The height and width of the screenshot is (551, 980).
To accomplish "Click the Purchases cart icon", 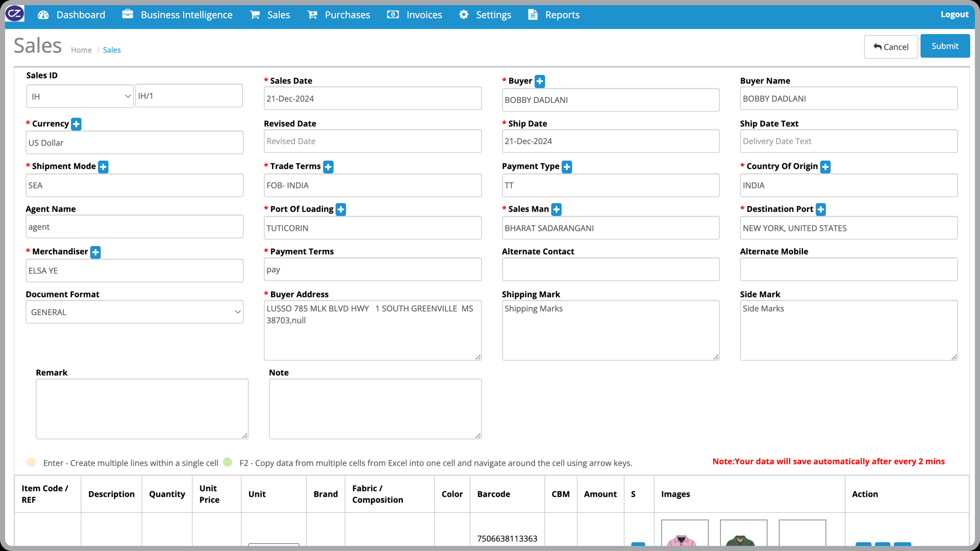I will pos(312,15).
